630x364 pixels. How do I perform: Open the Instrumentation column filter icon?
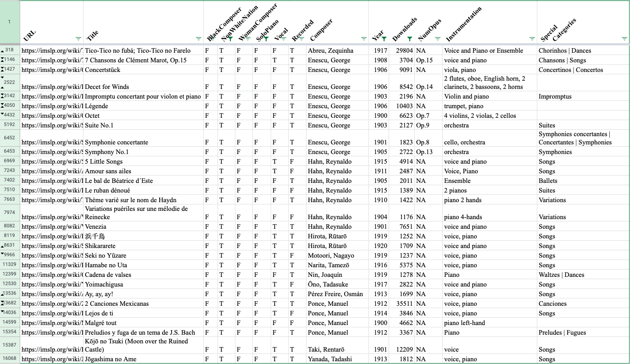pyautogui.click(x=531, y=39)
